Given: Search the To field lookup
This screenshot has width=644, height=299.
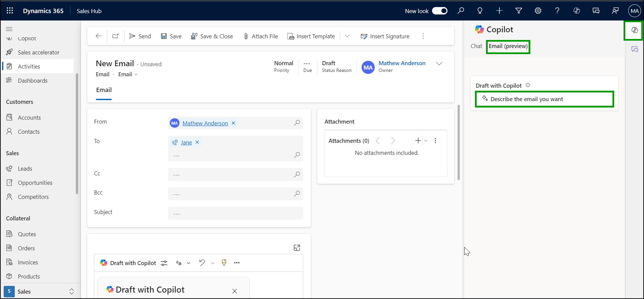Looking at the screenshot, I should coord(297,155).
